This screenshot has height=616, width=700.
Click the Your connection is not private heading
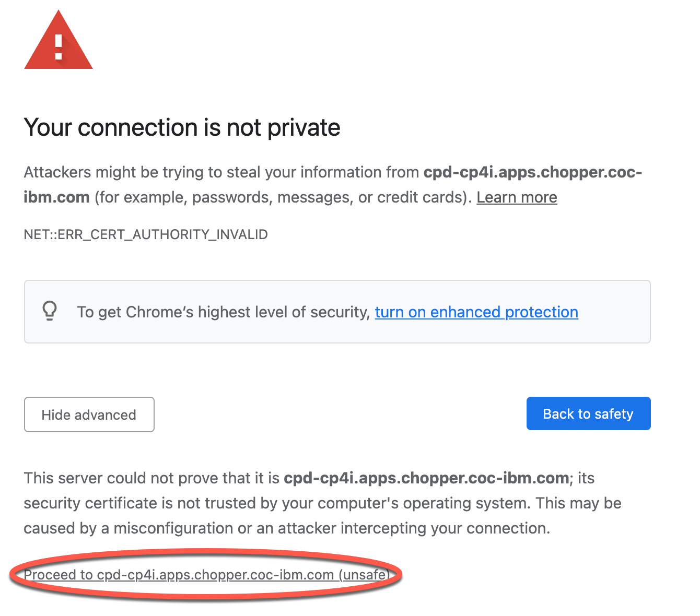pos(182,127)
